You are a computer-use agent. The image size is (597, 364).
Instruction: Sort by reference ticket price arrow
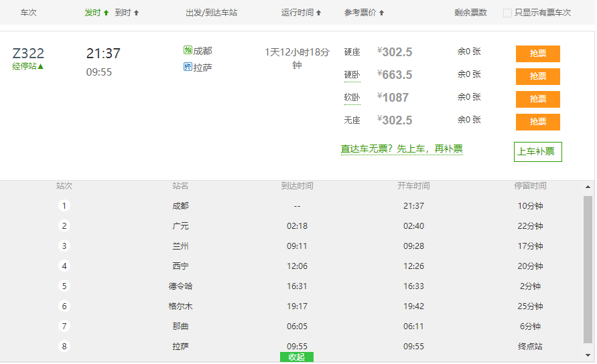381,13
